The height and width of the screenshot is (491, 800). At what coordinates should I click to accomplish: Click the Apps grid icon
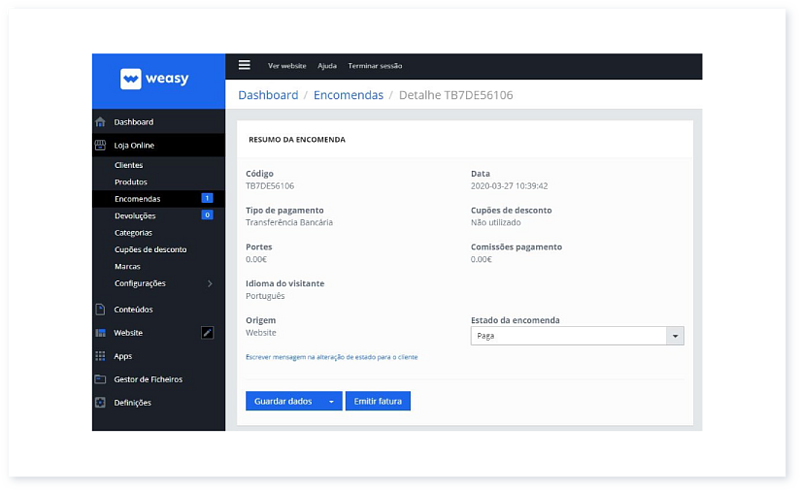[x=101, y=356]
